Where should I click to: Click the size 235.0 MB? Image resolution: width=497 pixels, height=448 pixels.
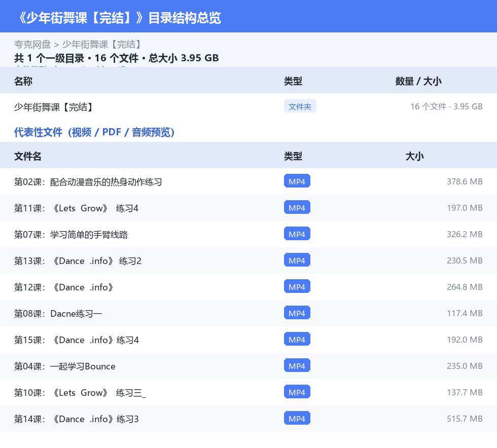465,365
